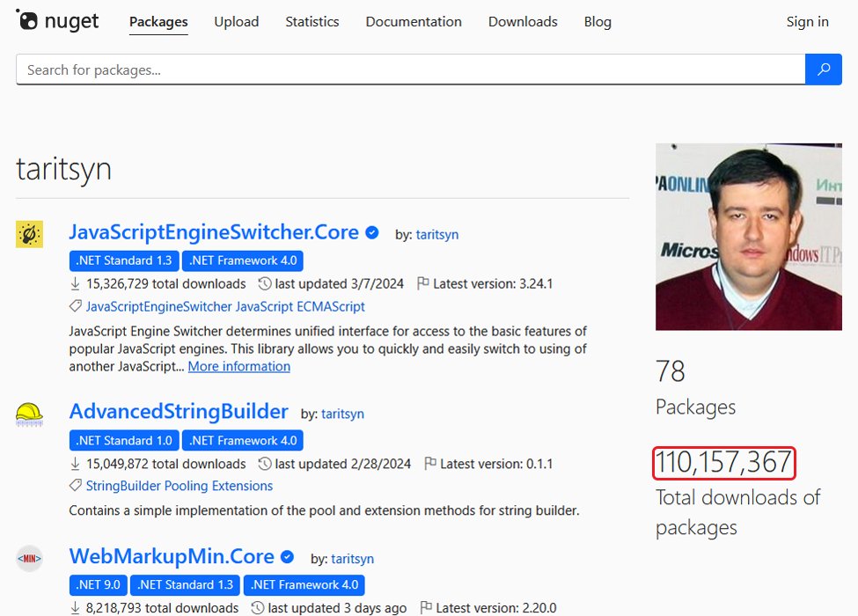Click the clock icon beside last updated 3/7/2024
The height and width of the screenshot is (616, 858).
point(264,283)
